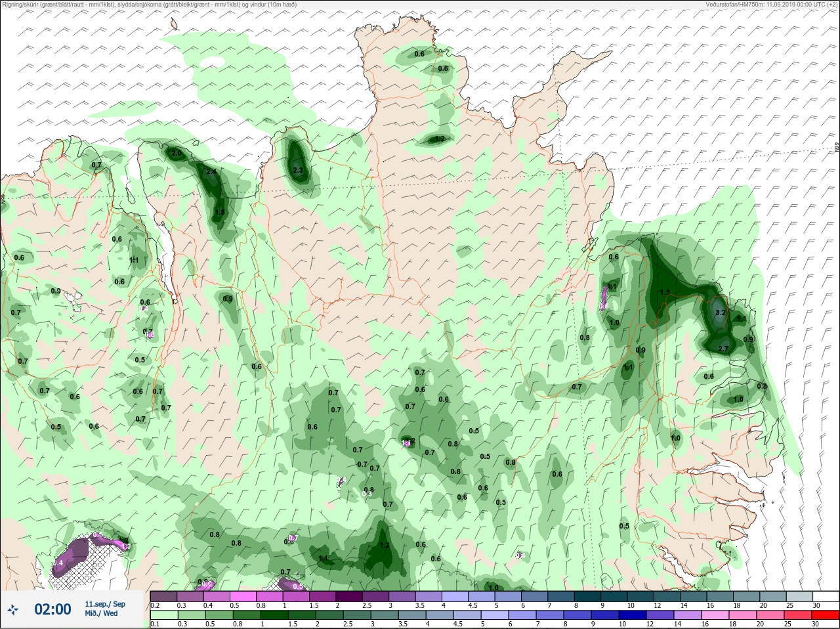Click the 3.2 precipitation value on the map
The image size is (840, 629).
click(720, 313)
